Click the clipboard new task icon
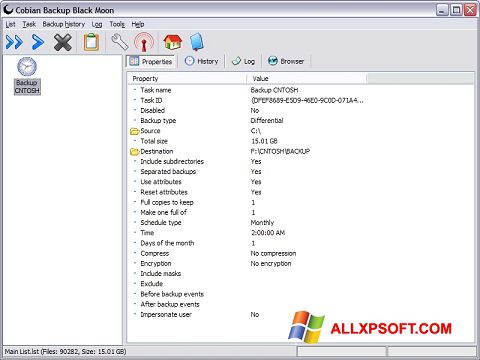 coord(91,42)
